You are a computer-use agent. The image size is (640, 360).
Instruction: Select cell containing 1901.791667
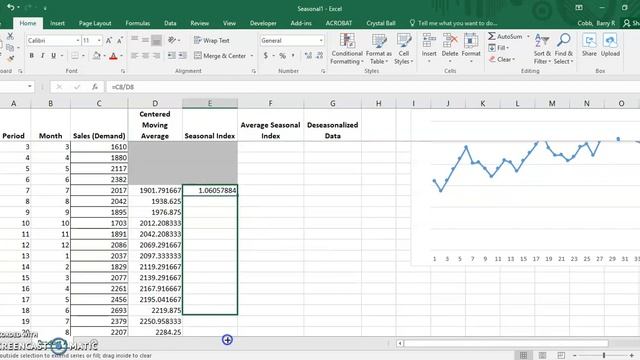pyautogui.click(x=155, y=190)
